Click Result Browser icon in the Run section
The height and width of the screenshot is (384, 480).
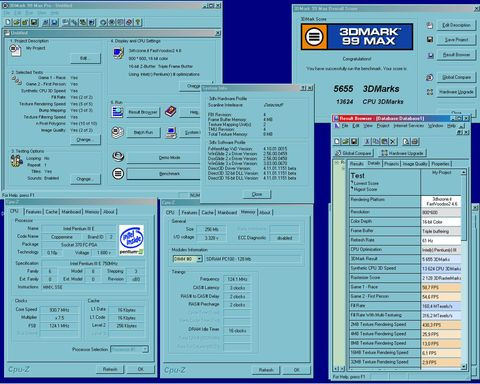pos(118,112)
